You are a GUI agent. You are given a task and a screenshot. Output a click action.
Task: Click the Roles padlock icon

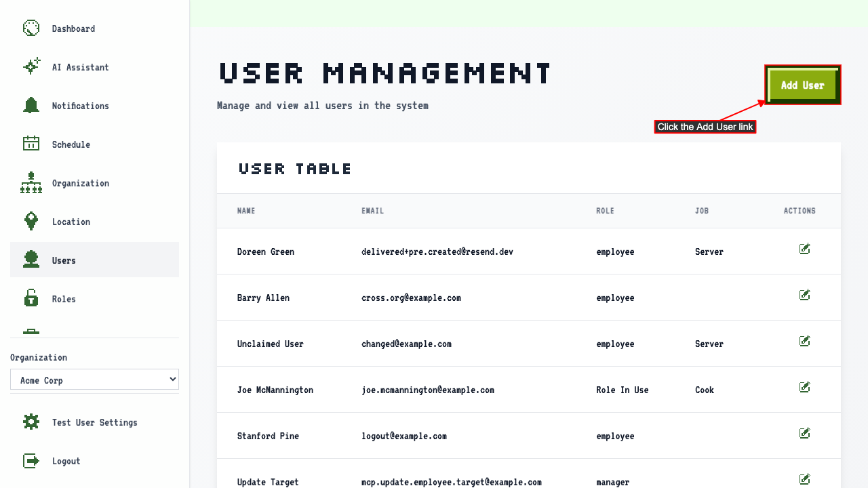pos(31,299)
